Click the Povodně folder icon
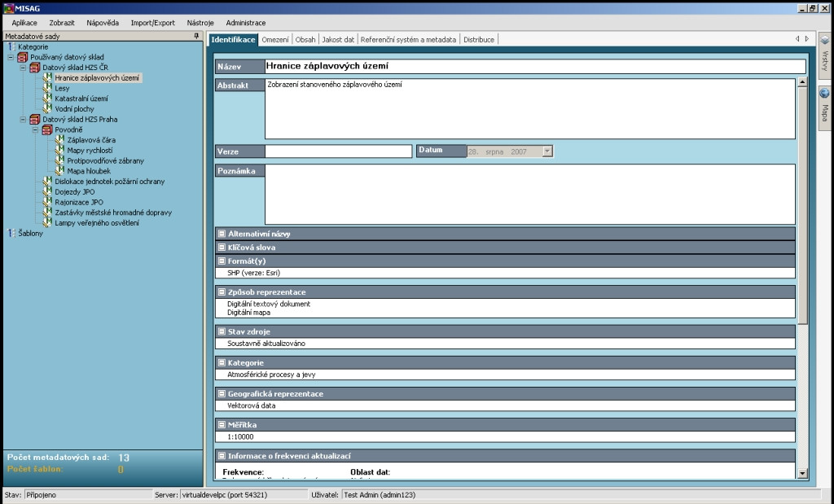 point(46,129)
